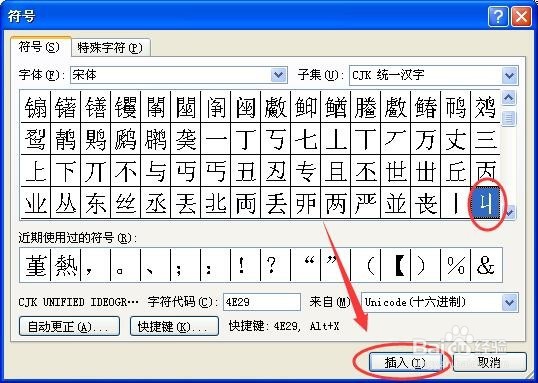Select the 七 character in the grid
The width and height of the screenshot is (538, 383).
click(305, 139)
